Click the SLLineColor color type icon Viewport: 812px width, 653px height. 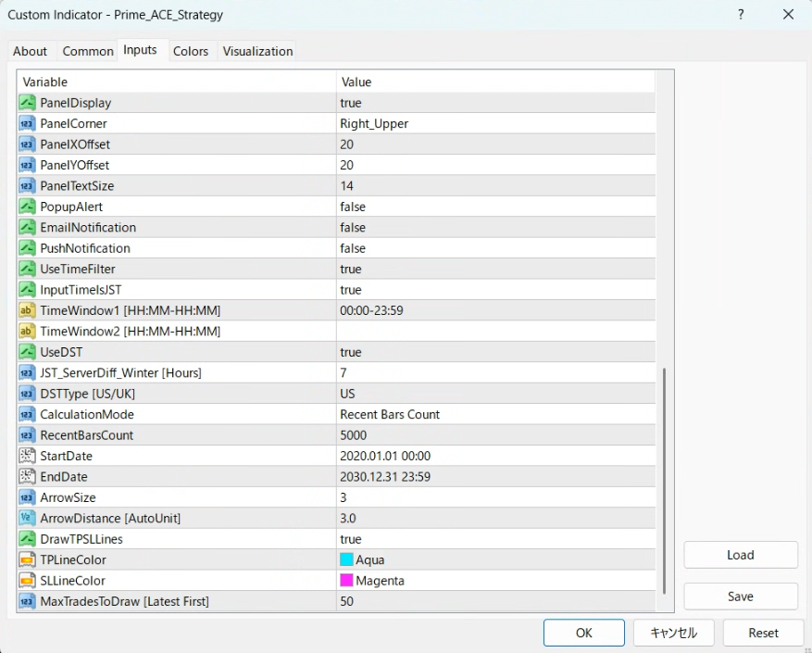click(x=27, y=581)
